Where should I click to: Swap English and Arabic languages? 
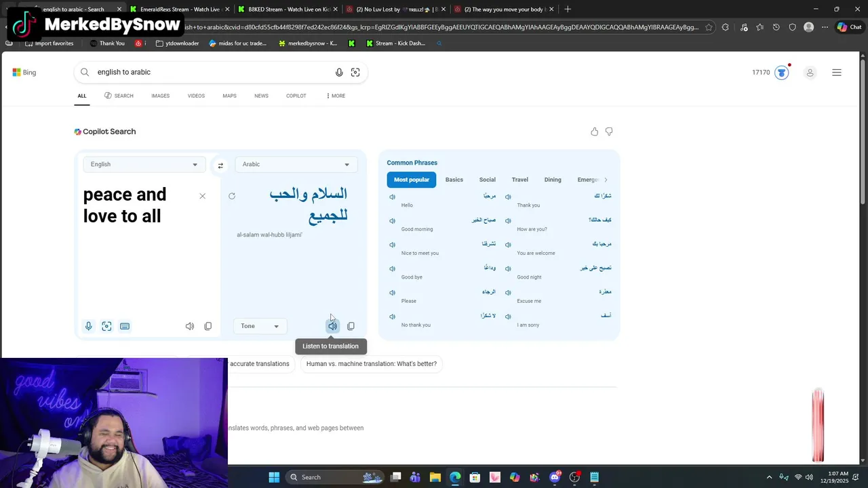click(x=220, y=165)
